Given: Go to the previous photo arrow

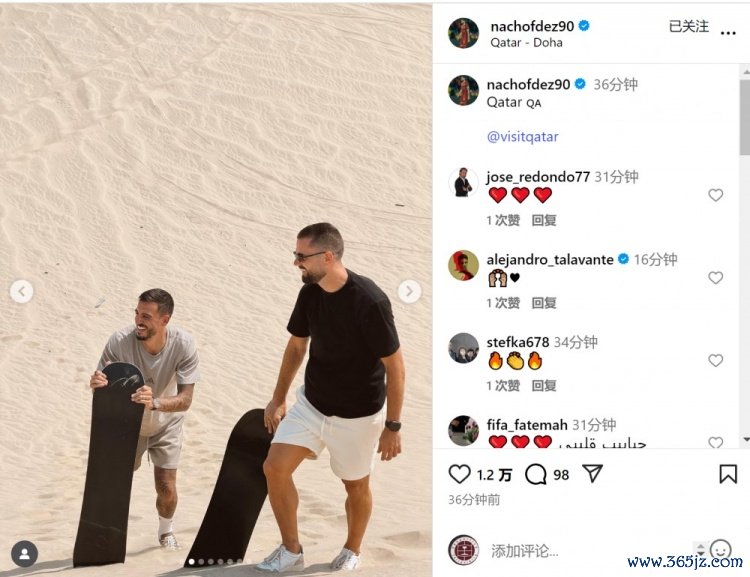Looking at the screenshot, I should [22, 291].
